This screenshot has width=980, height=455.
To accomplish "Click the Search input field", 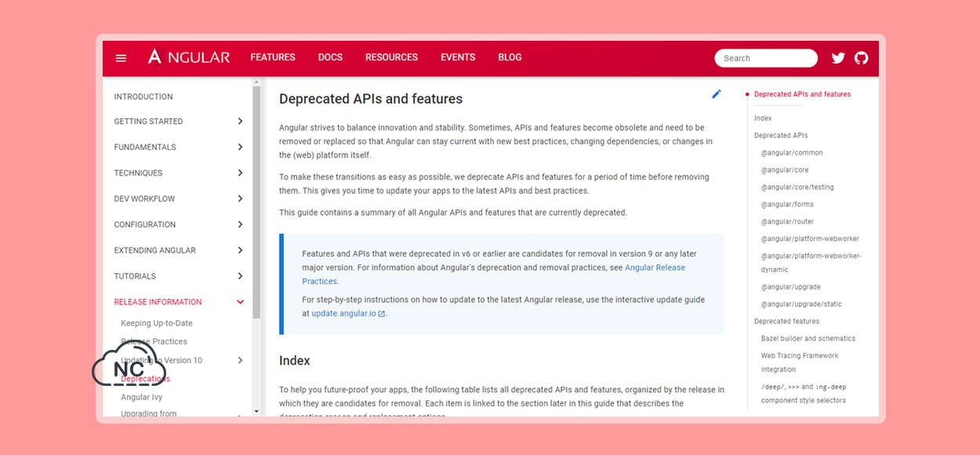I will click(x=766, y=58).
